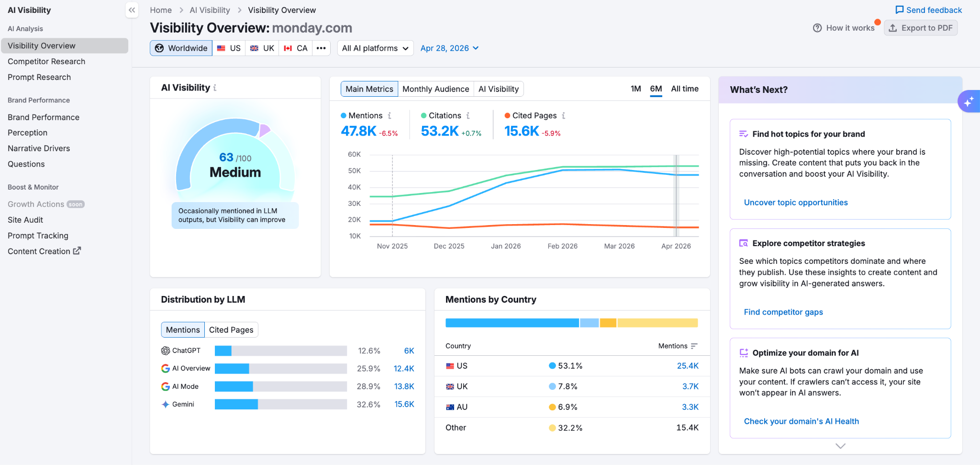
Task: Expand more What's Next suggestions chevron
Action: 840,446
